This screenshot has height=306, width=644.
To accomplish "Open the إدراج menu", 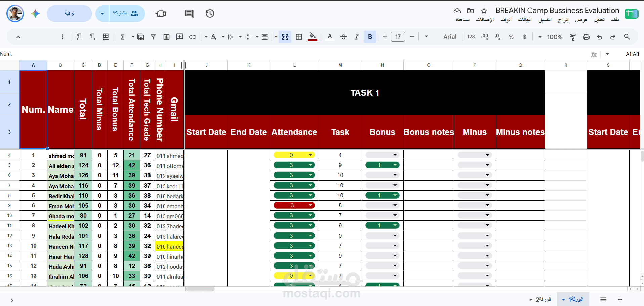I will (563, 20).
